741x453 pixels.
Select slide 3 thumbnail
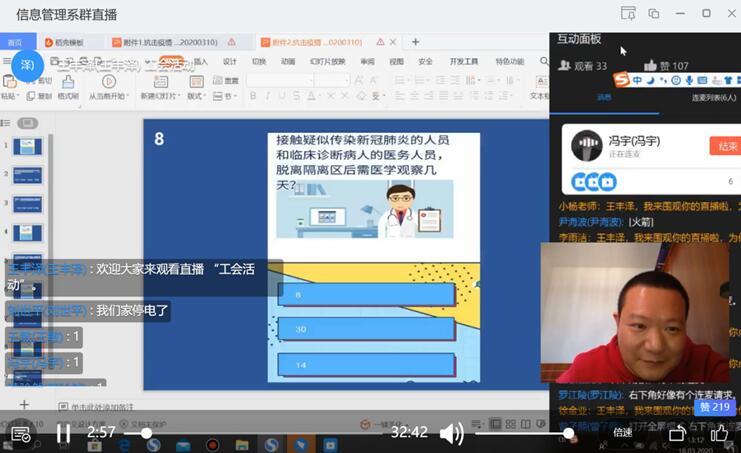coord(27,204)
